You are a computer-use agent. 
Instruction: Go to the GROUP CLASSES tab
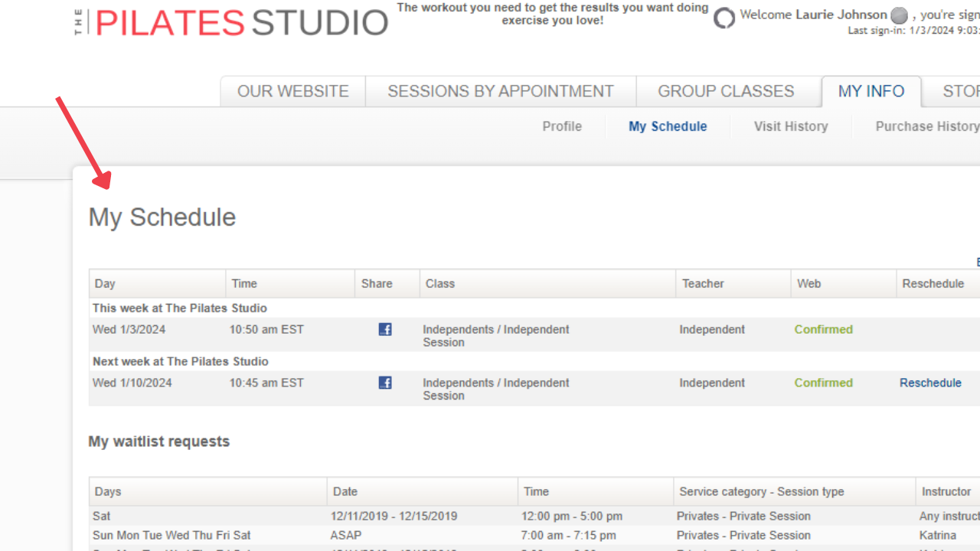point(726,92)
